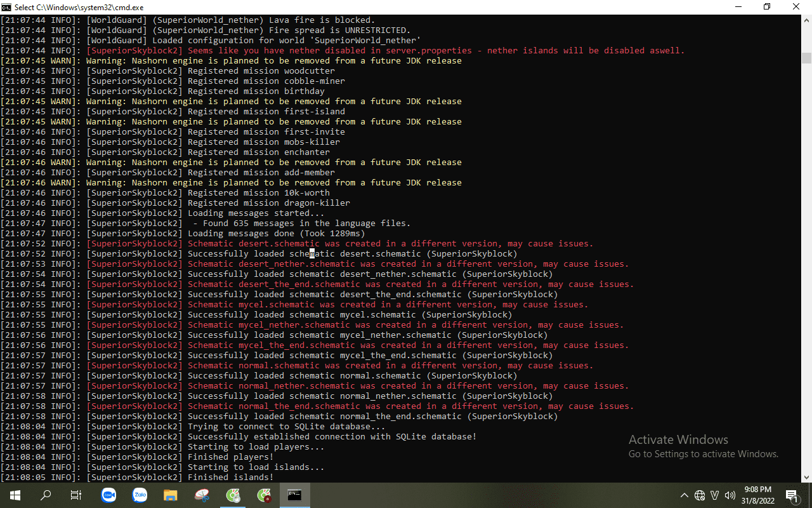The height and width of the screenshot is (508, 812).
Task: Click red 'Schematic mycel.schematic was created' warning
Action: (294, 305)
